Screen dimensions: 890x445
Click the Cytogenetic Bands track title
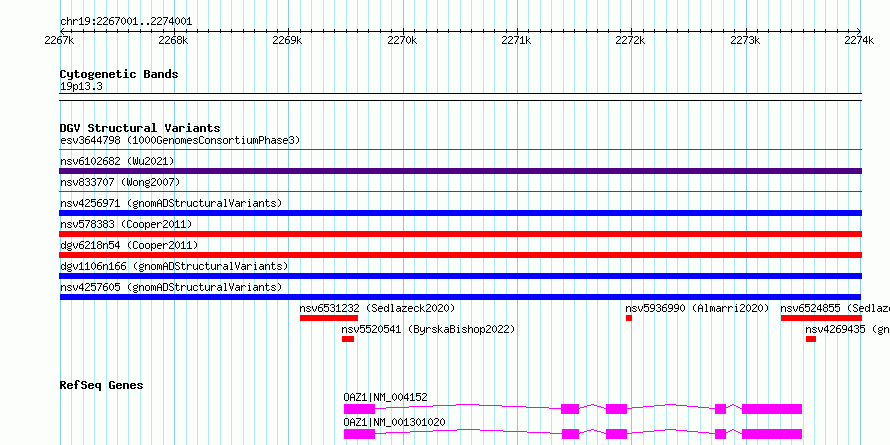(x=119, y=74)
